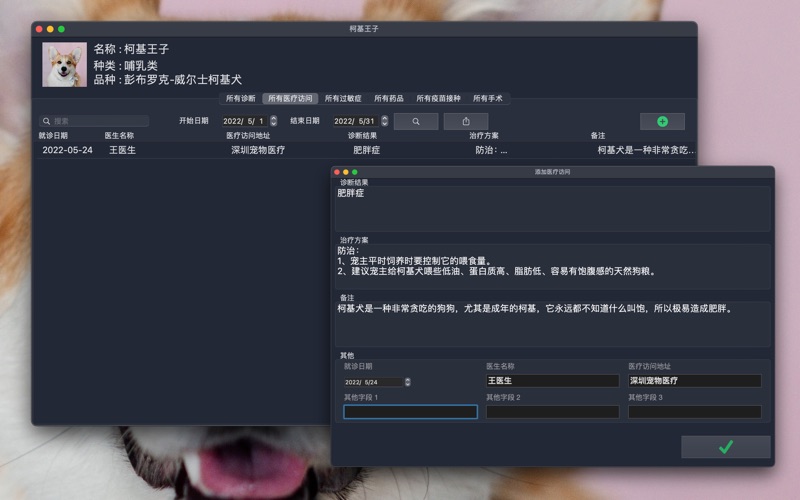Click the 诊断结果 column header
800x500 pixels.
(362, 136)
